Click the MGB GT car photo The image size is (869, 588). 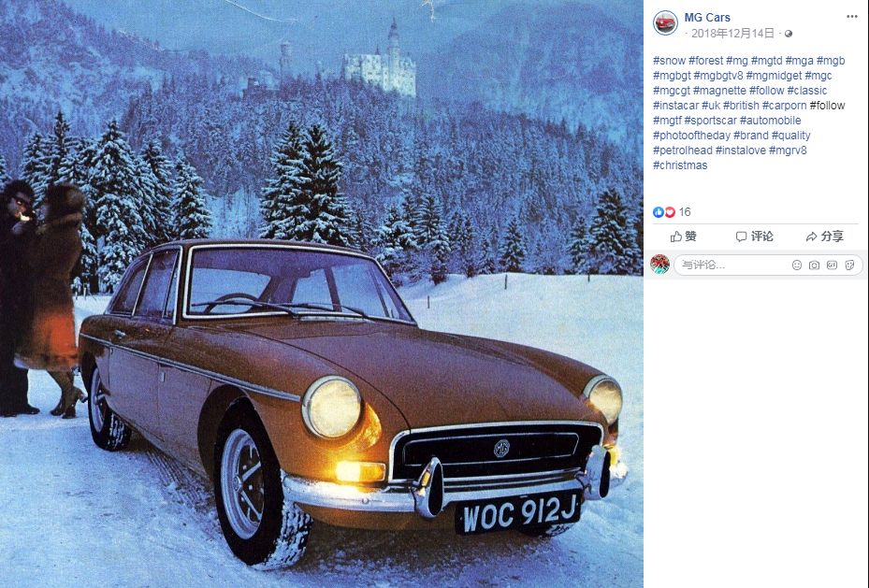pyautogui.click(x=322, y=294)
